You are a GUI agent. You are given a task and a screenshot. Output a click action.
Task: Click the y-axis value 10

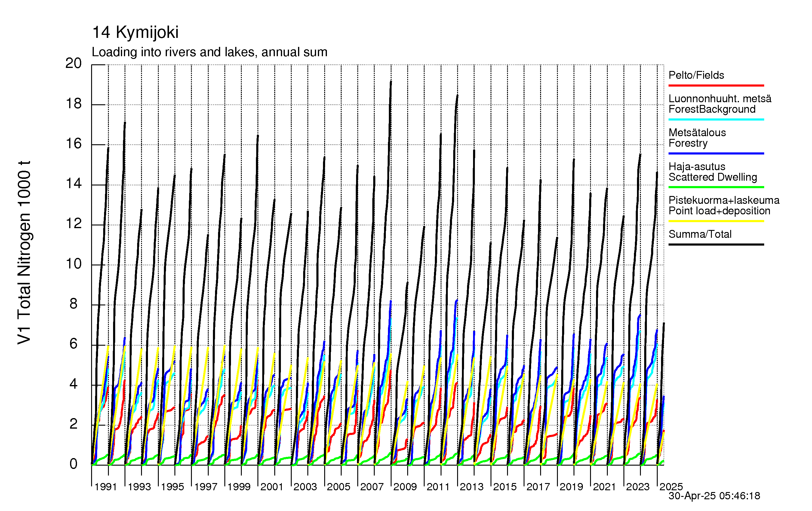tap(73, 264)
